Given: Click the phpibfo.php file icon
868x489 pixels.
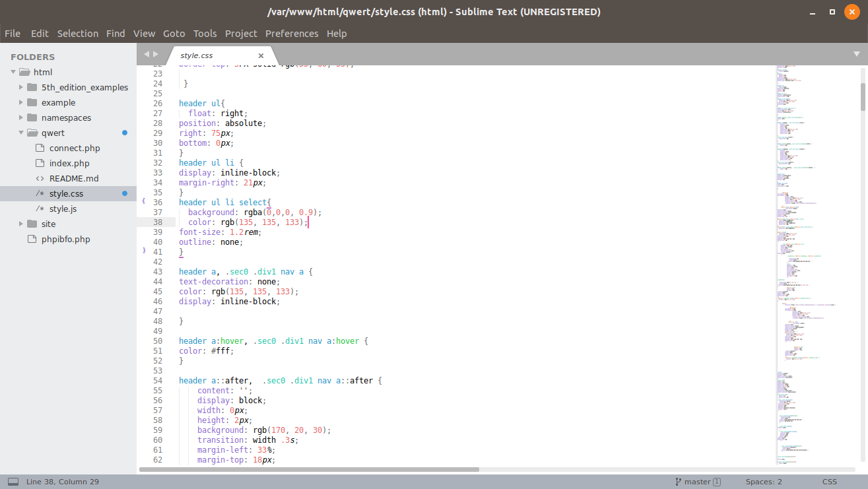Looking at the screenshot, I should 31,239.
